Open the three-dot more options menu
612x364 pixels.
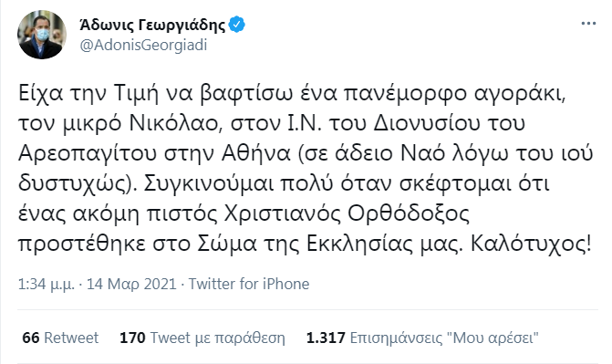[588, 24]
